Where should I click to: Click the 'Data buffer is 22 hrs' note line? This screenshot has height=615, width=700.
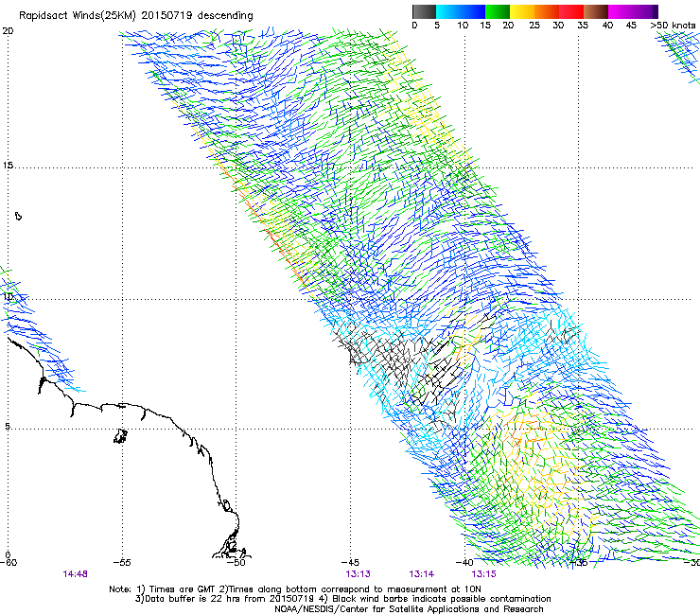tap(342, 599)
